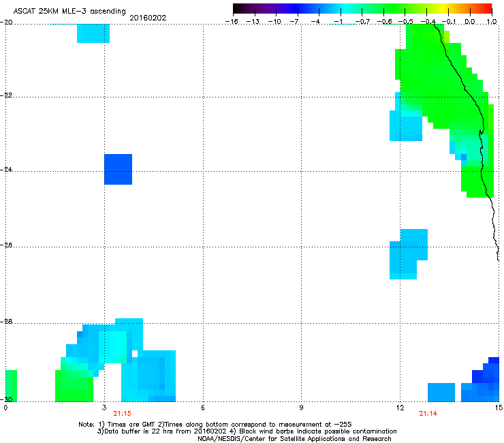Click the longitude axis label 3
The width and height of the screenshot is (504, 443).
104,408
